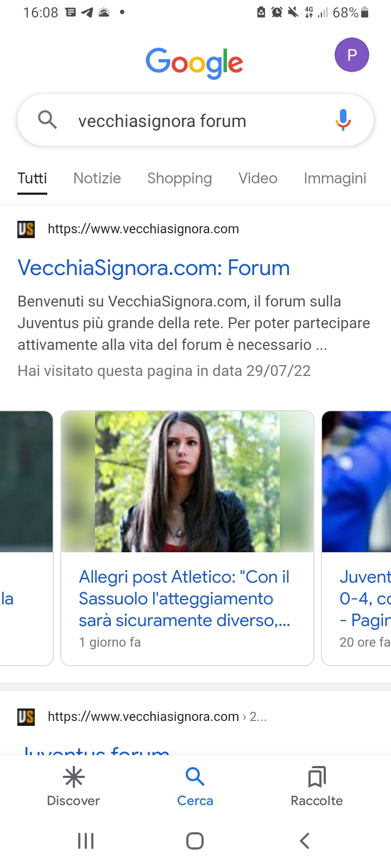391x868 pixels.
Task: Tap the voice search microphone icon
Action: click(343, 120)
